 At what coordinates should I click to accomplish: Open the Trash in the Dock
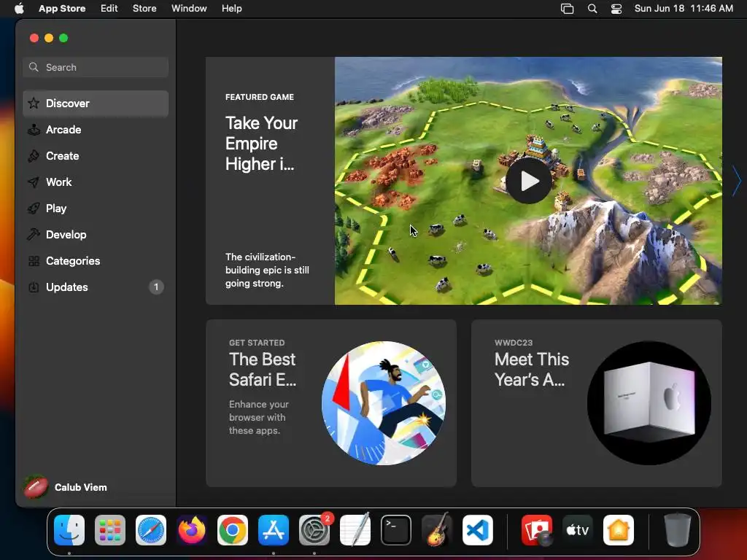(677, 530)
